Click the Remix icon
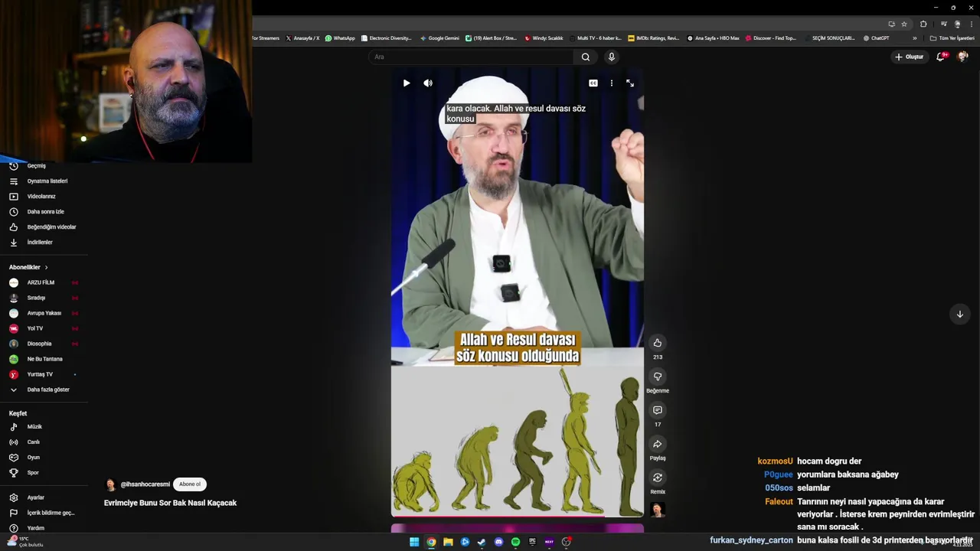 [x=657, y=478]
